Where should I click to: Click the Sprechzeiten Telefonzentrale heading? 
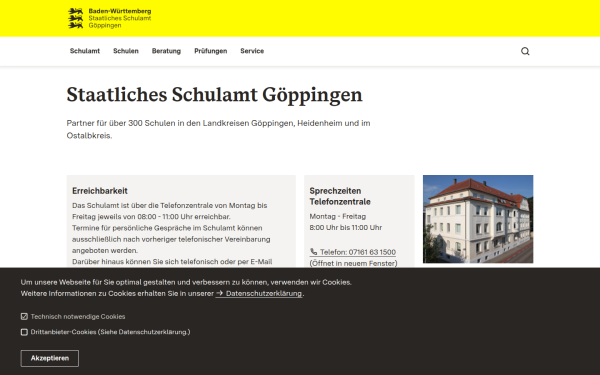click(x=340, y=196)
